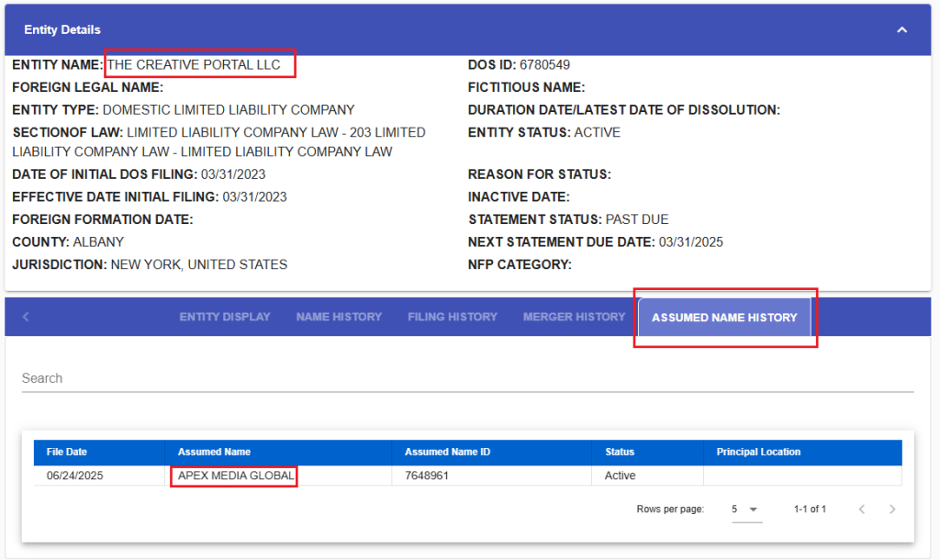Screen dimensions: 940x560
Task: Open the Merger History tab
Action: click(x=573, y=316)
